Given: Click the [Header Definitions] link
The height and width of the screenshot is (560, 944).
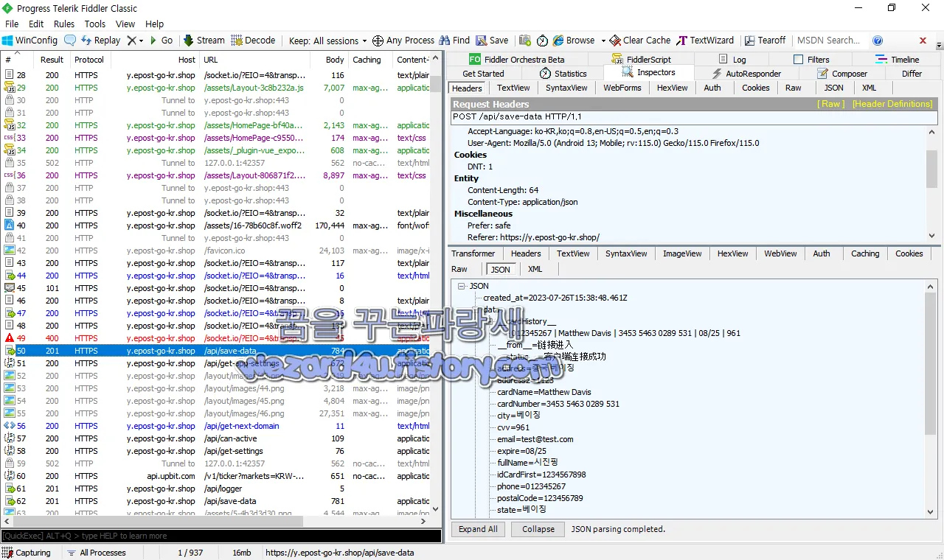Looking at the screenshot, I should (x=892, y=104).
